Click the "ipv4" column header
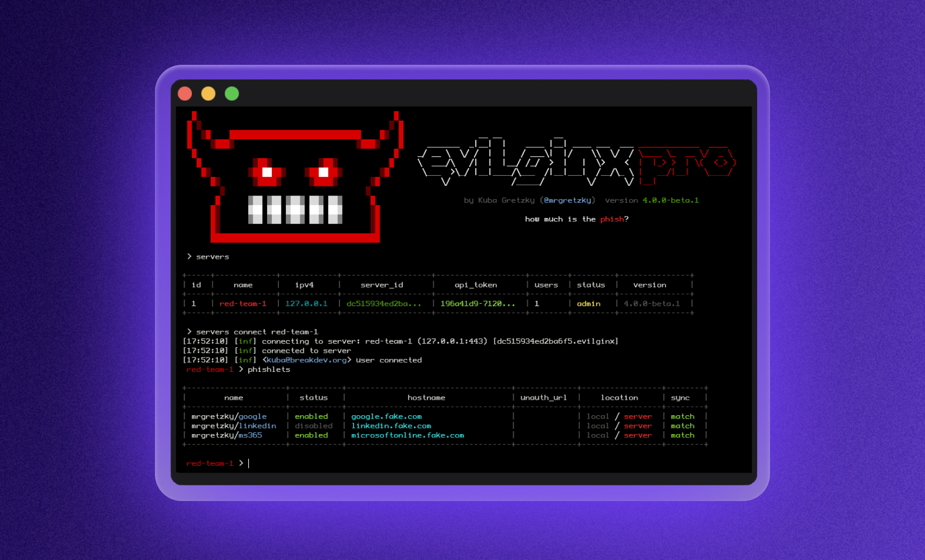 click(x=304, y=285)
